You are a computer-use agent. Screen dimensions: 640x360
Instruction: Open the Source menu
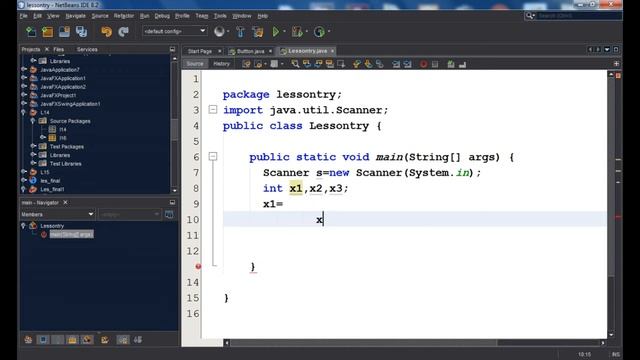[100, 16]
